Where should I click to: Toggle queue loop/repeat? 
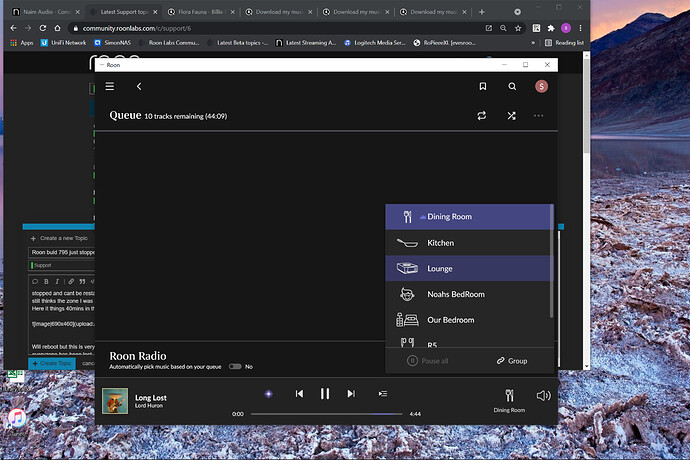[x=482, y=116]
